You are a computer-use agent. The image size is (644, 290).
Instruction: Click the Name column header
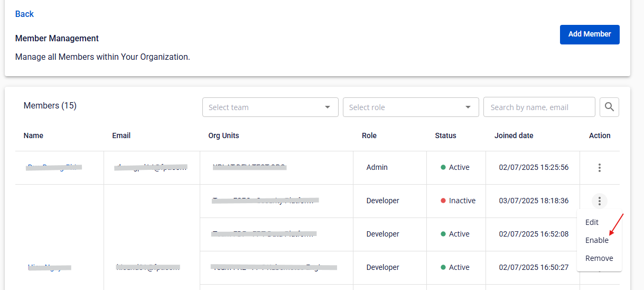point(33,135)
